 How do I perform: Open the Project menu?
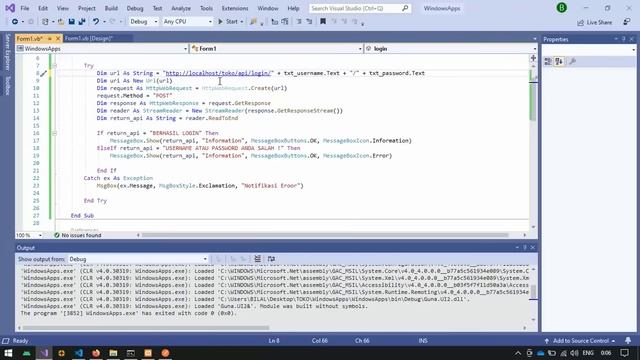[87, 8]
